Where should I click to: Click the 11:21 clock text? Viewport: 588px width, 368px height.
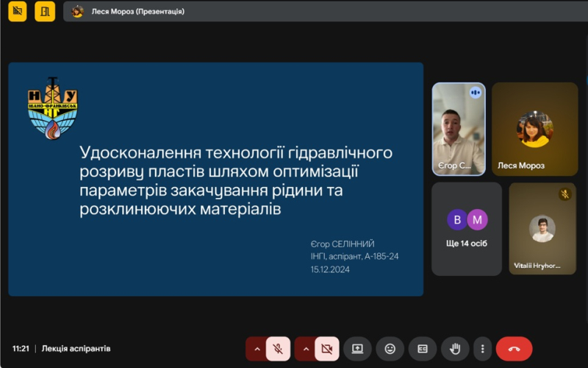coord(21,348)
